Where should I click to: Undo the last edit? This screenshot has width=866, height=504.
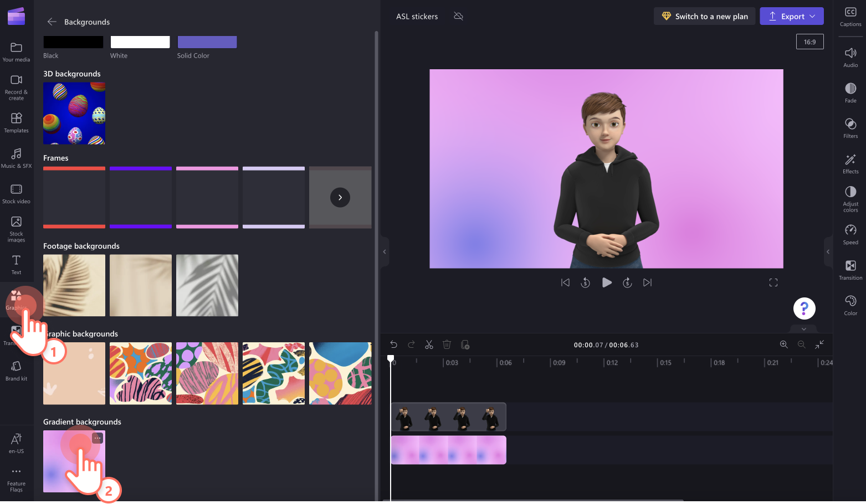coord(393,344)
